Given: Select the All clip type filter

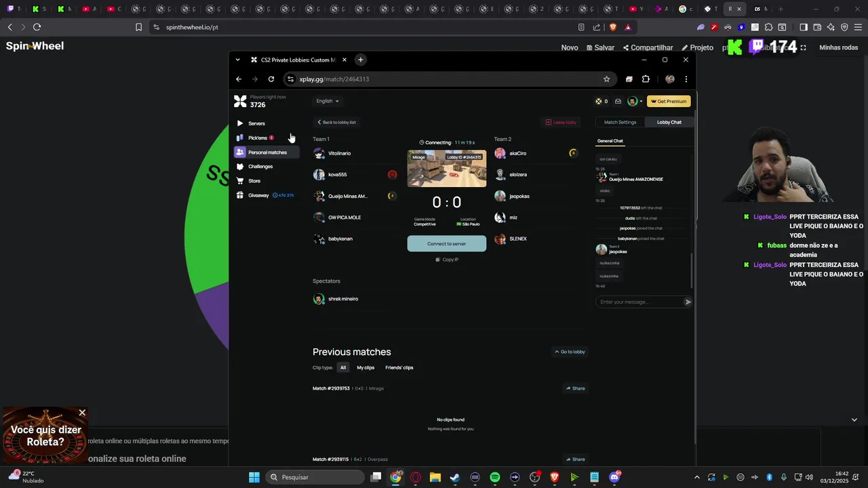Looking at the screenshot, I should pyautogui.click(x=343, y=367).
